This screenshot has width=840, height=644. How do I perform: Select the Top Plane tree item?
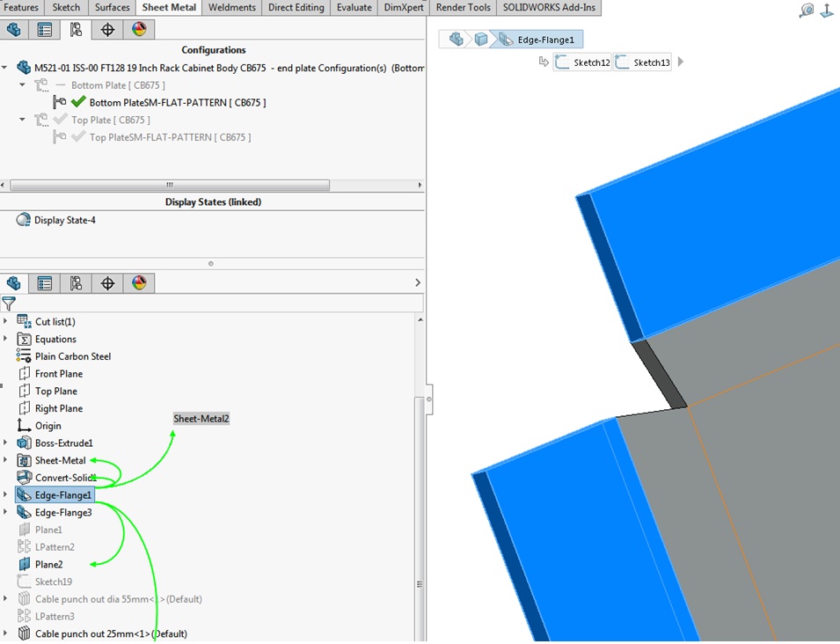pyautogui.click(x=56, y=392)
